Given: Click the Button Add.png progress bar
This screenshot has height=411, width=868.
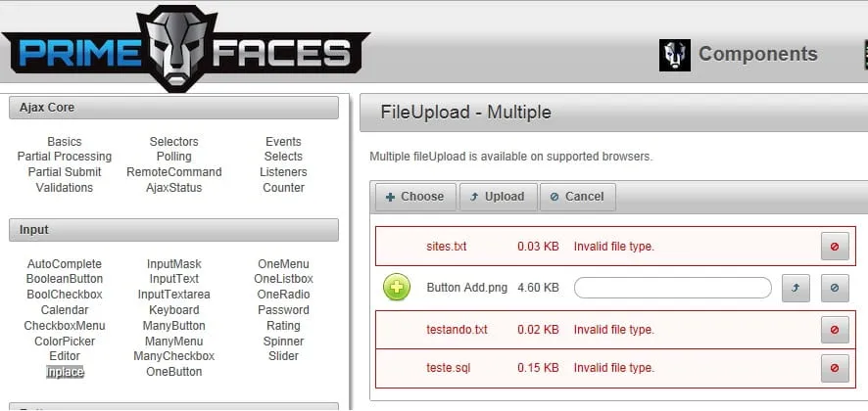Looking at the screenshot, I should coord(672,288).
